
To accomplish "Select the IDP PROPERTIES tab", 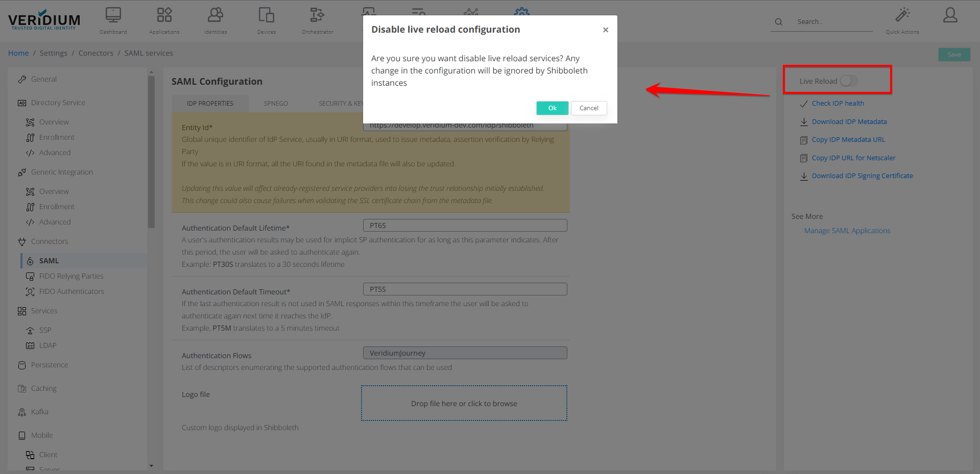I will pyautogui.click(x=210, y=104).
